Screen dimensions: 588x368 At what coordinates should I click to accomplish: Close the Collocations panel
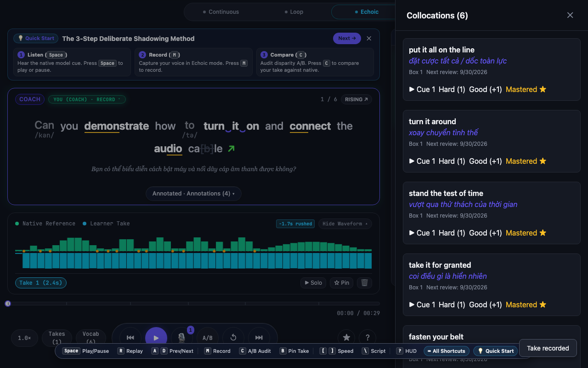click(570, 15)
